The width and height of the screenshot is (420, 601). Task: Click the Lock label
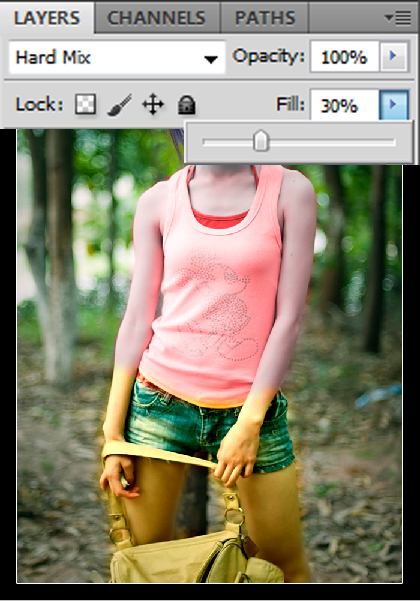pyautogui.click(x=39, y=104)
